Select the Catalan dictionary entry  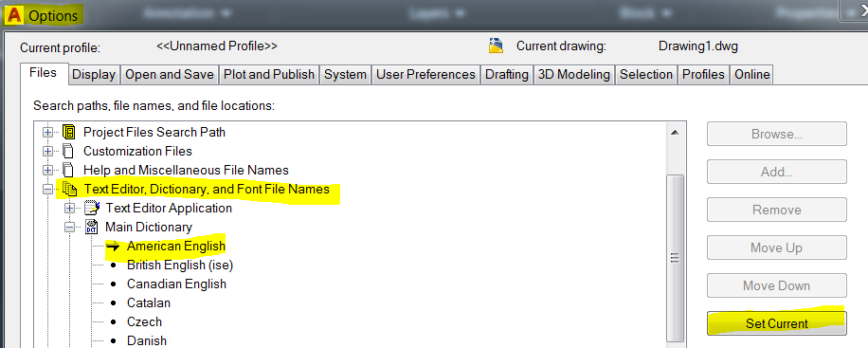click(149, 303)
